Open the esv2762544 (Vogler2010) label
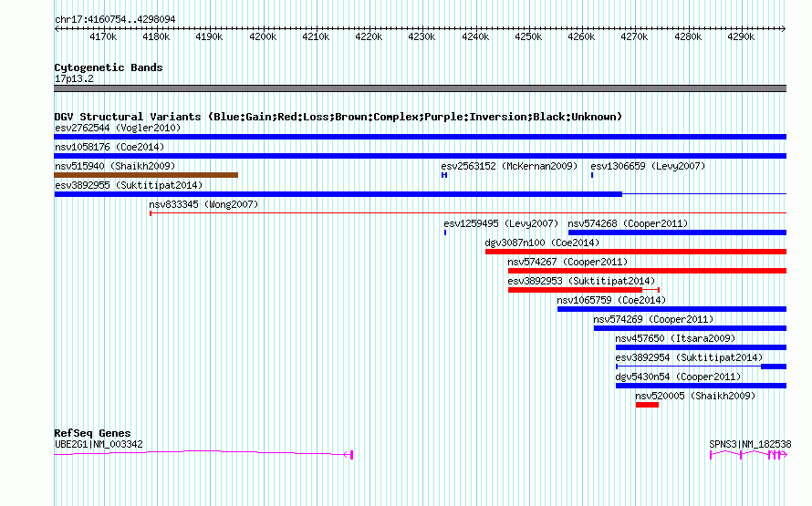The image size is (812, 506). pyautogui.click(x=118, y=128)
